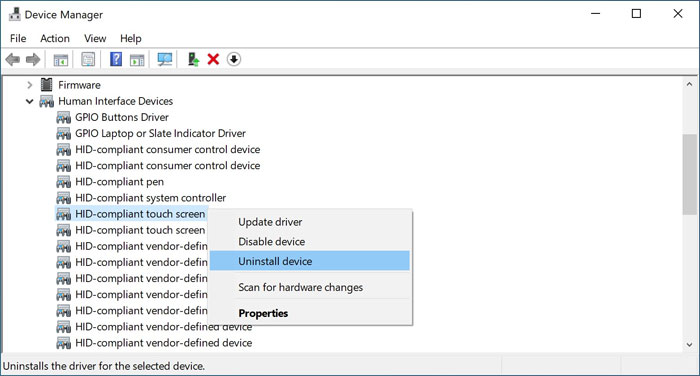Click the GPIO Laptop or Slate Indicator icon

tap(63, 134)
